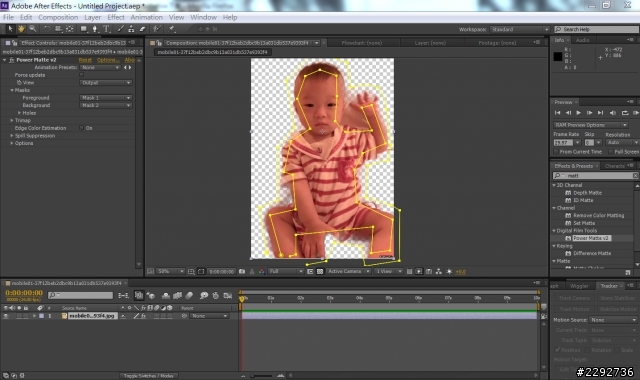The height and width of the screenshot is (380, 640).
Task: Toggle Edge Color Estimation On checkbox
Action: coord(82,128)
